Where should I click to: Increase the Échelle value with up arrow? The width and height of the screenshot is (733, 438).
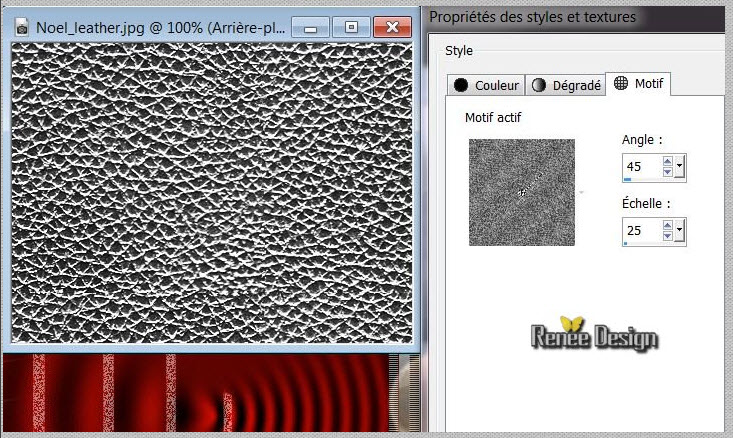[668, 225]
